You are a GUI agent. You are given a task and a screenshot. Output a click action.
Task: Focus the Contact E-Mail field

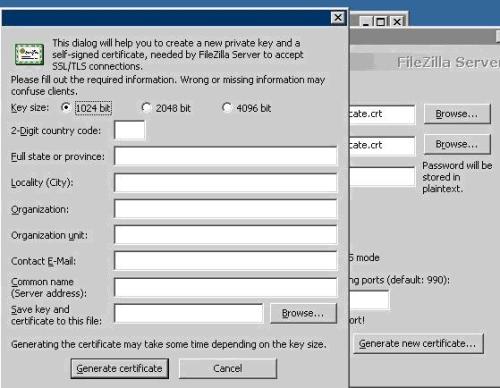click(x=225, y=261)
